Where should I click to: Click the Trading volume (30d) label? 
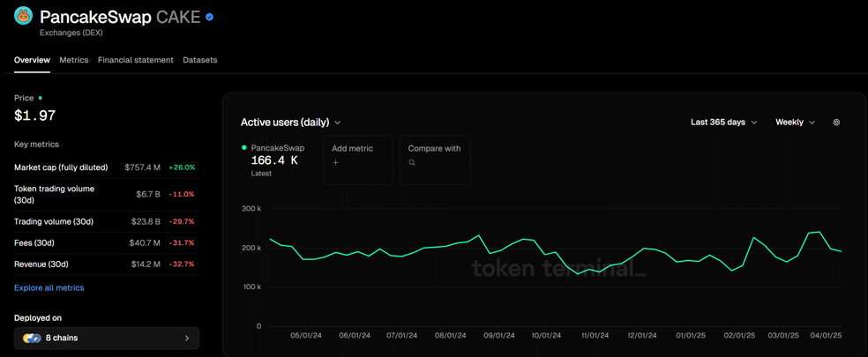pos(54,221)
